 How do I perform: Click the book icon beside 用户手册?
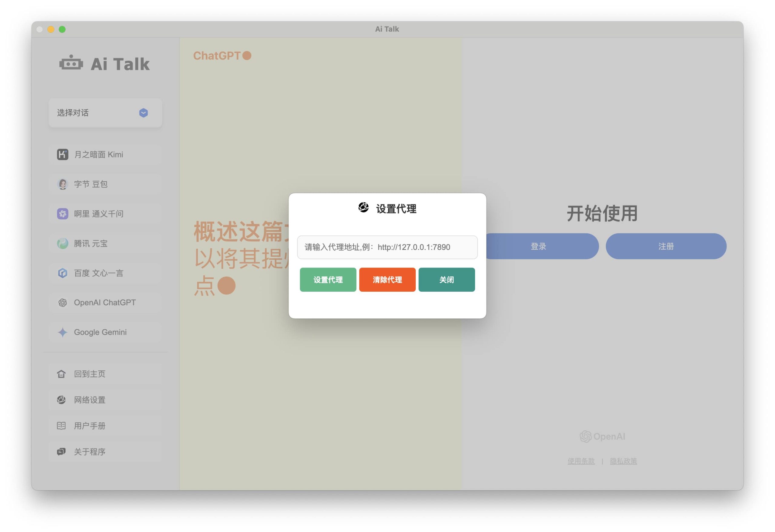pyautogui.click(x=61, y=426)
